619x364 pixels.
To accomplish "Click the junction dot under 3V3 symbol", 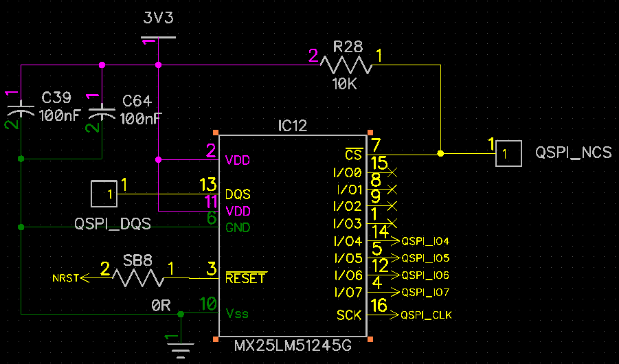I will tap(158, 65).
